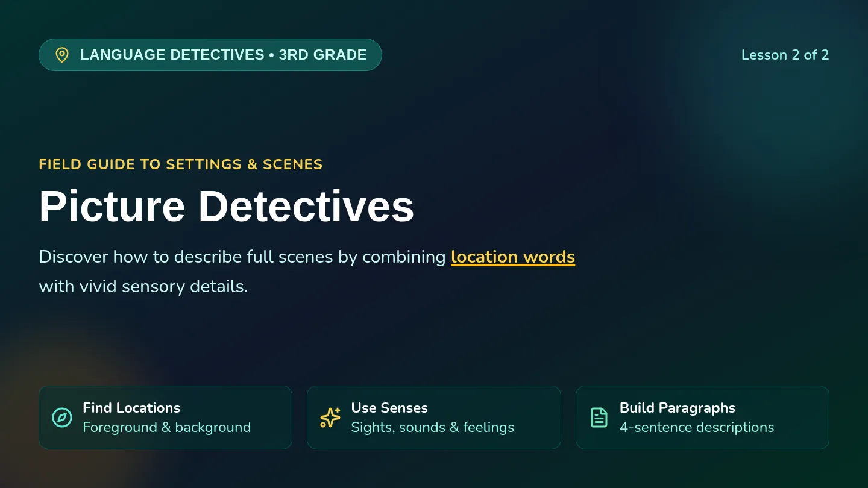Image resolution: width=868 pixels, height=488 pixels.
Task: Click the "Foreground & background" caption
Action: point(167,427)
